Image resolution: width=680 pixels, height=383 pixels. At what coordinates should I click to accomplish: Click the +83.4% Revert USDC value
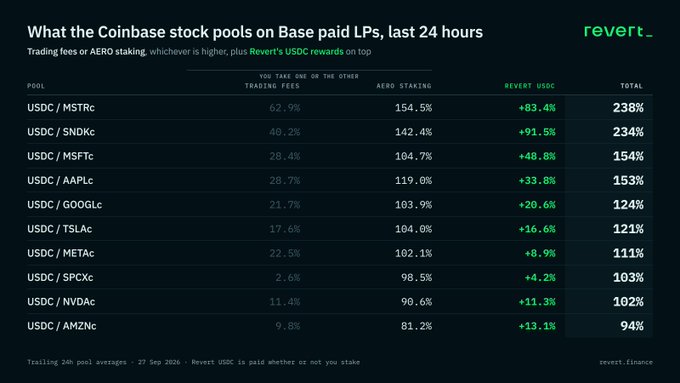click(x=537, y=108)
